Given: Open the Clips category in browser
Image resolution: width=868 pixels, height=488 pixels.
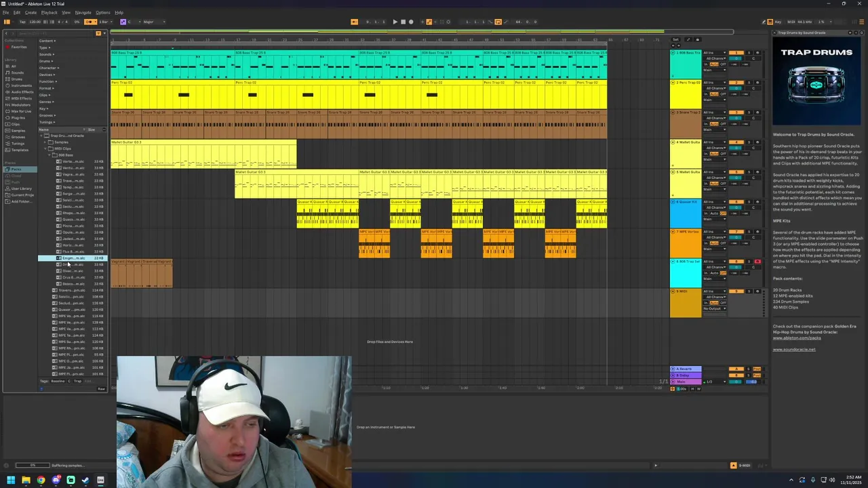Looking at the screenshot, I should click(16, 124).
